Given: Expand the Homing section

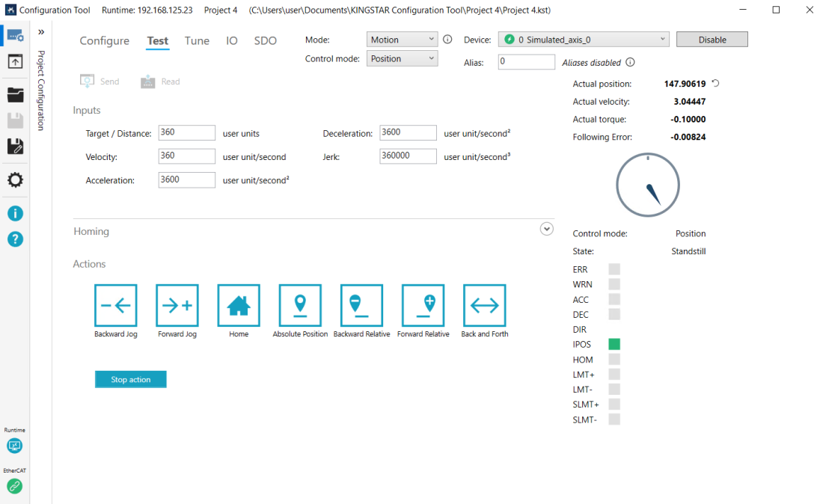Looking at the screenshot, I should [x=546, y=229].
